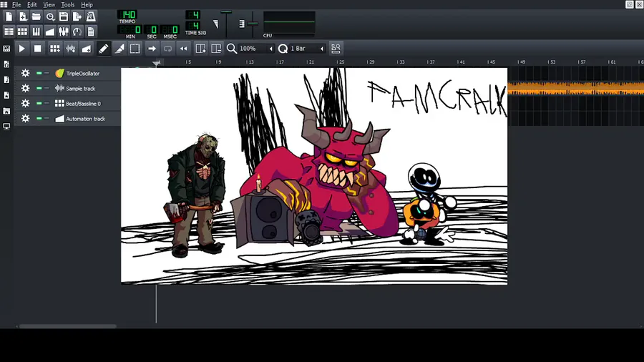Open the File menu

point(16,4)
